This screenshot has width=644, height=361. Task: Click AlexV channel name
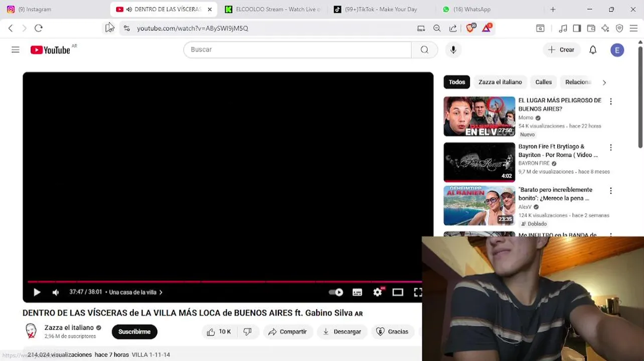[525, 207]
